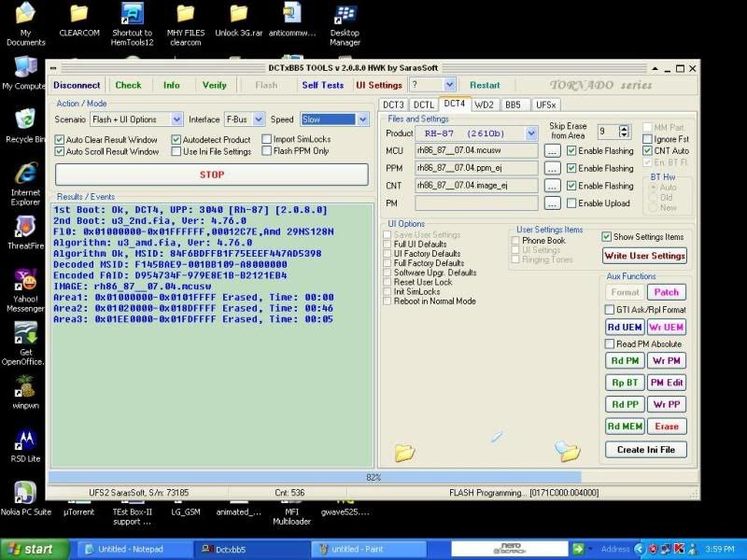Open Unlock 3G.rar file icon

click(239, 20)
